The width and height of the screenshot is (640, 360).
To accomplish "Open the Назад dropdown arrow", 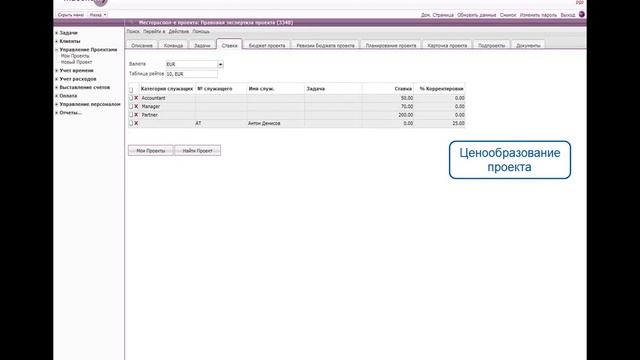I will tap(105, 15).
